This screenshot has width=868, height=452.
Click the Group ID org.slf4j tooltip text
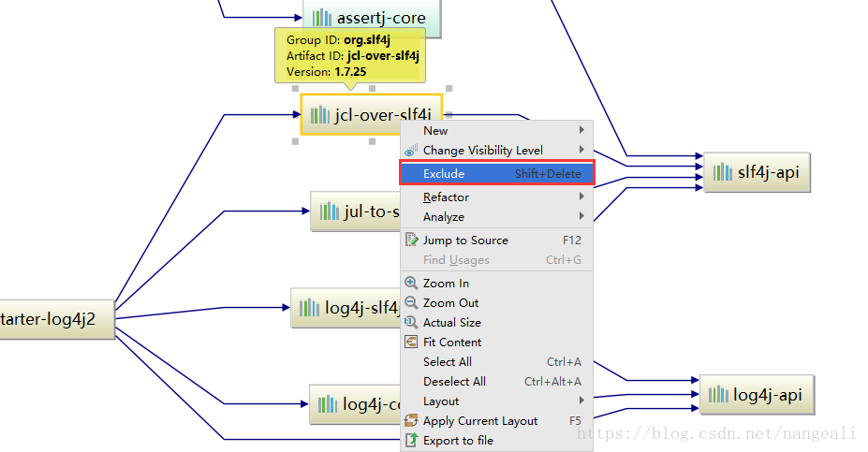(x=338, y=40)
